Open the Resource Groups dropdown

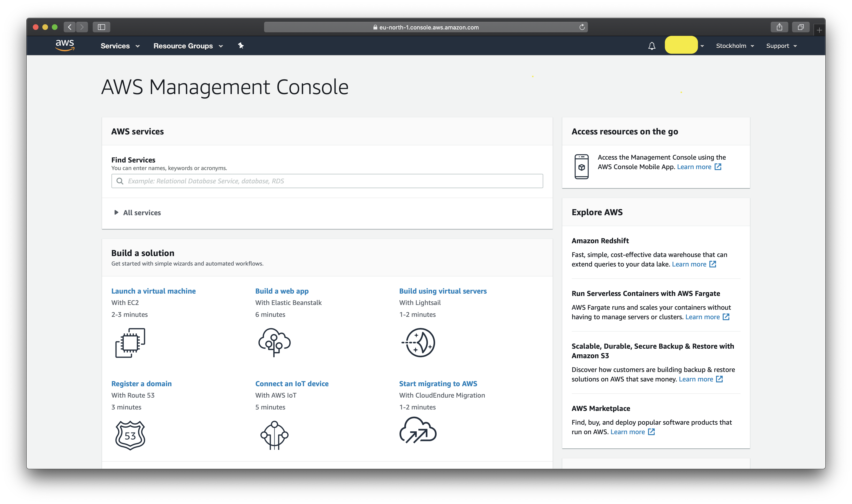click(x=188, y=46)
